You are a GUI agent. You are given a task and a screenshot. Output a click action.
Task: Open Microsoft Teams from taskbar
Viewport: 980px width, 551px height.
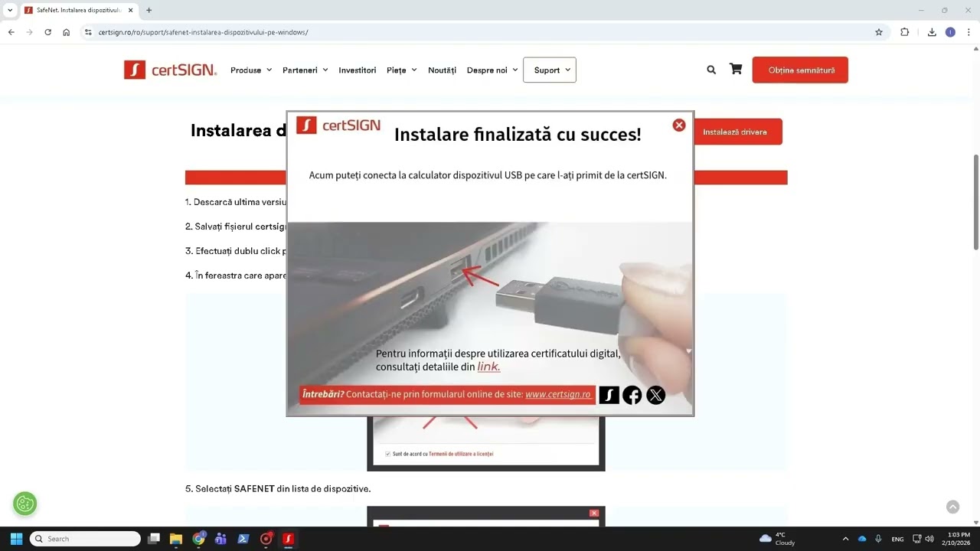pyautogui.click(x=221, y=539)
